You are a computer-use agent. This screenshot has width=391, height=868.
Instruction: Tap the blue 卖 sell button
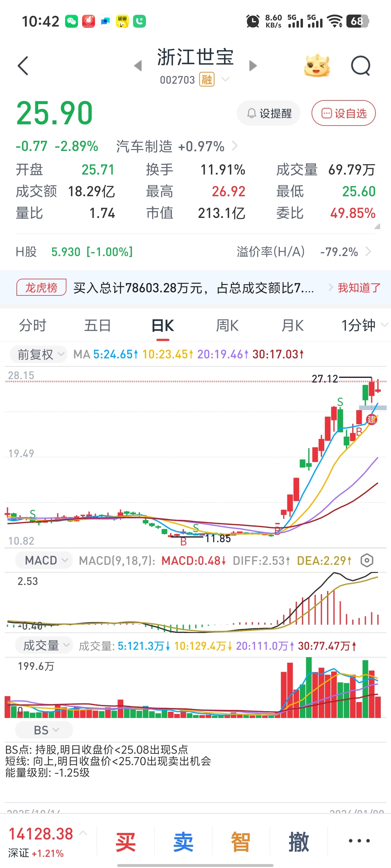[x=183, y=841]
